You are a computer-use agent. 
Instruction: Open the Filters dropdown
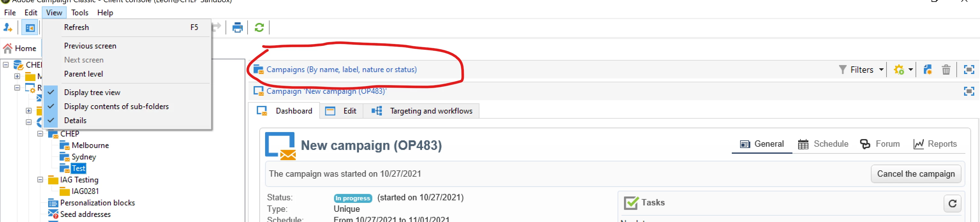click(x=861, y=70)
